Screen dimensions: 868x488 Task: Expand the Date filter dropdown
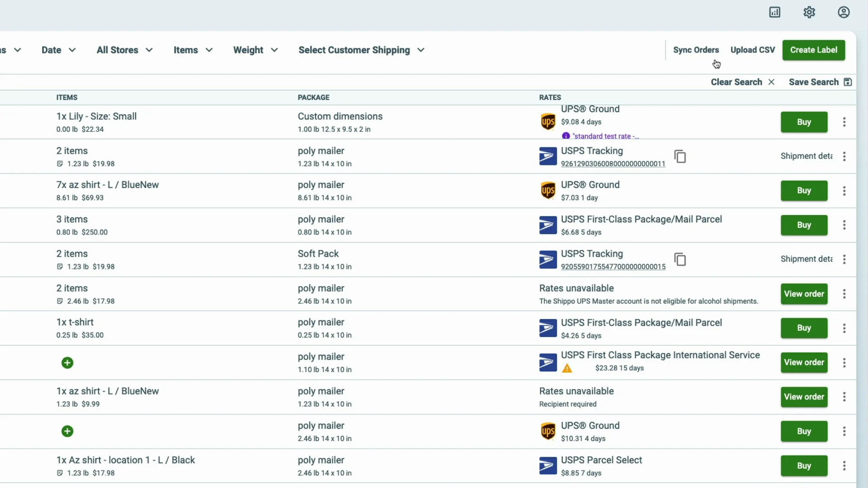pos(58,50)
